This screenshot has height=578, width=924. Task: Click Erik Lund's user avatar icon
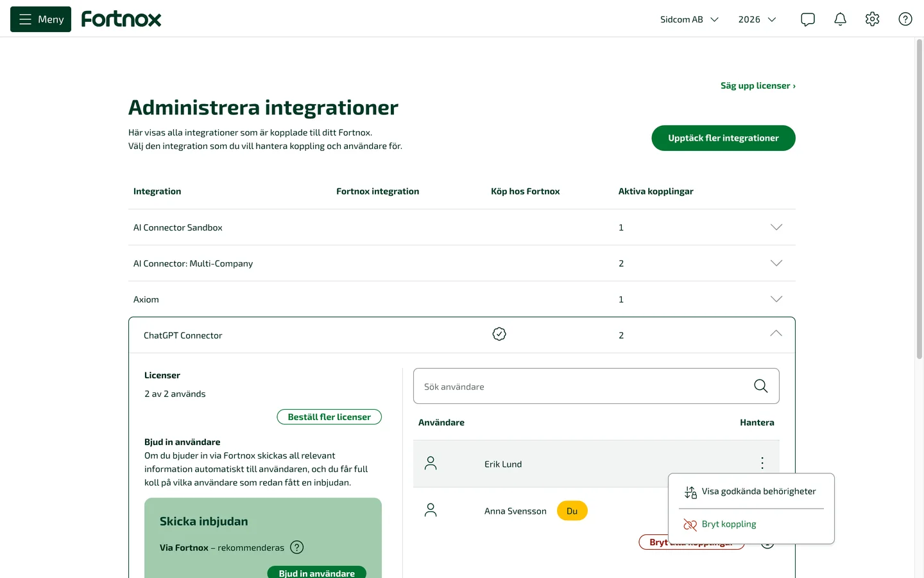(x=431, y=463)
